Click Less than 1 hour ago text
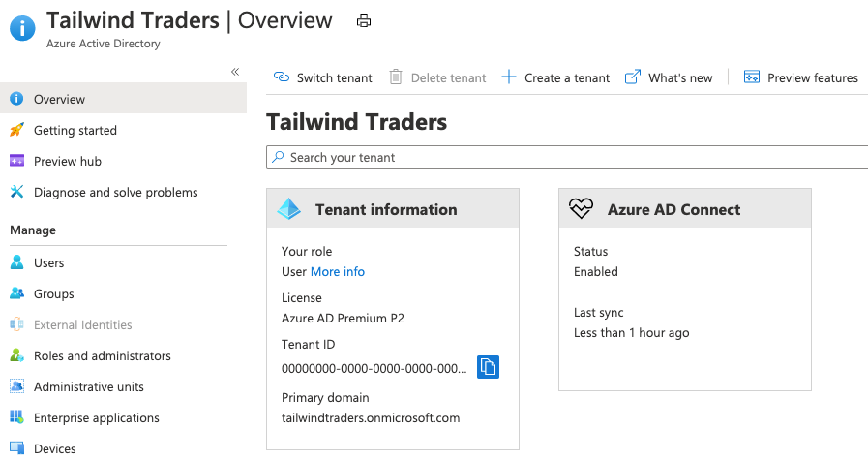The width and height of the screenshot is (868, 460). (632, 333)
